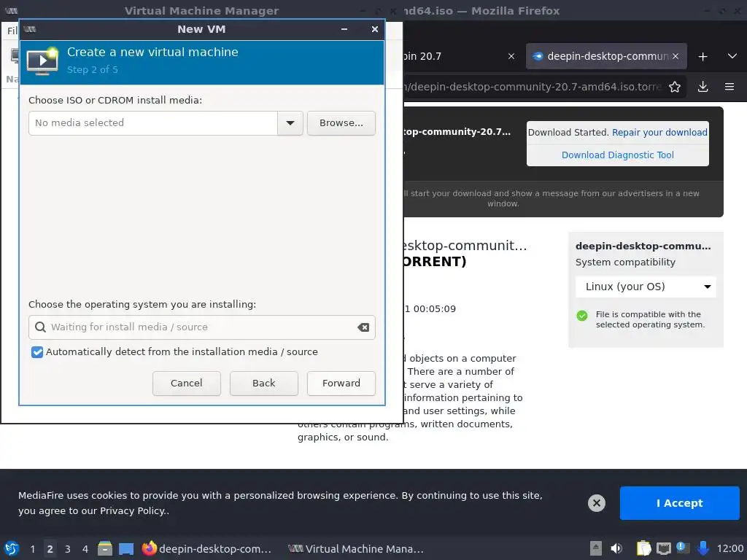This screenshot has height=560, width=747.
Task: Click the 'File is compatible' status text
Action: tap(650, 319)
